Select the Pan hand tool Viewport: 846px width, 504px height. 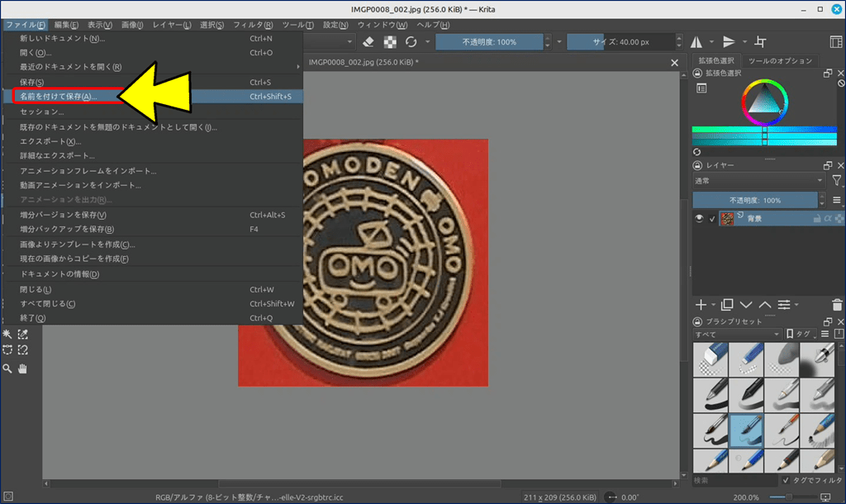pyautogui.click(x=22, y=369)
